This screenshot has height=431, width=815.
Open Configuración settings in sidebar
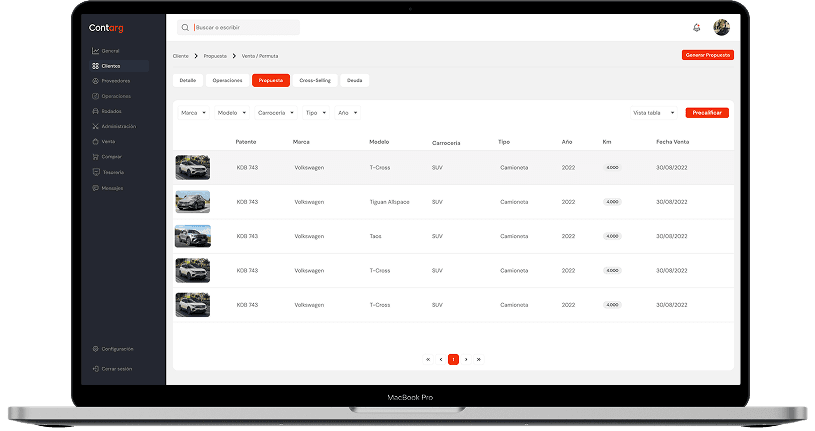(x=116, y=349)
